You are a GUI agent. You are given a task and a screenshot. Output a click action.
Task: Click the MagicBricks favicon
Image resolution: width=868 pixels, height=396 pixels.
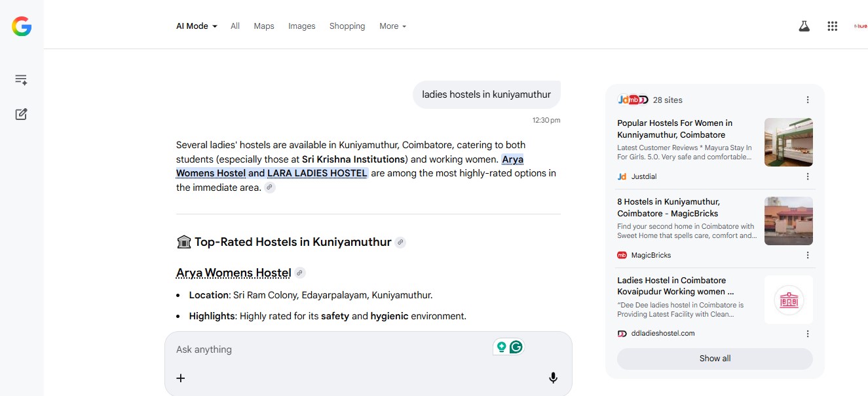coord(622,255)
